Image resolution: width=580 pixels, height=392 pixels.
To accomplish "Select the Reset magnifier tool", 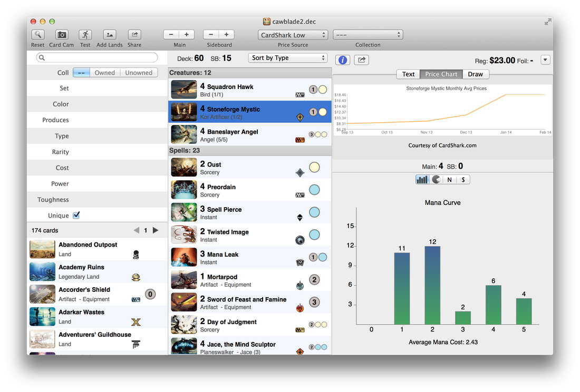I will [x=37, y=35].
